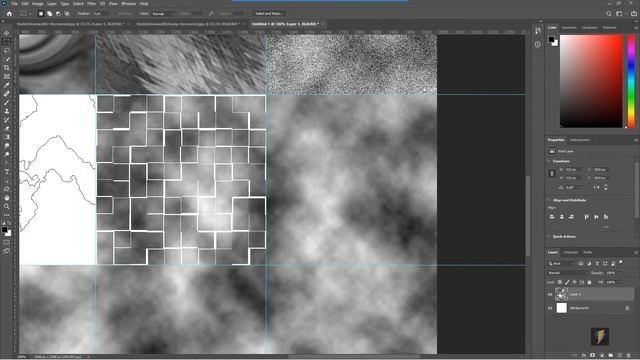Toggle adjustment layer filter icon
640x360 pixels.
click(589, 264)
